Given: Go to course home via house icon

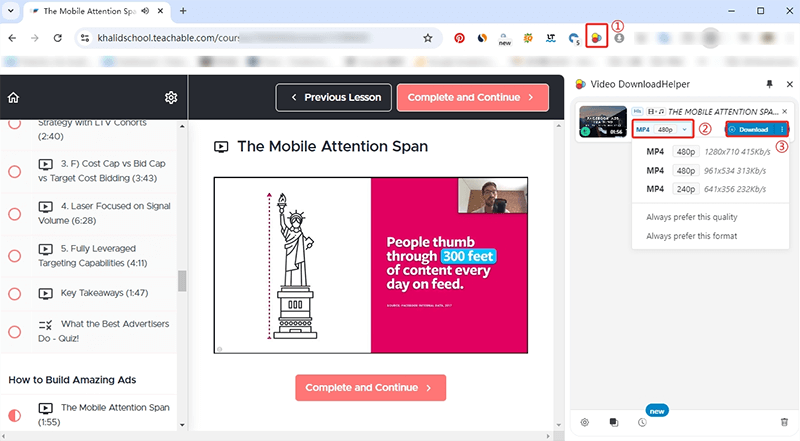Looking at the screenshot, I should [x=13, y=97].
